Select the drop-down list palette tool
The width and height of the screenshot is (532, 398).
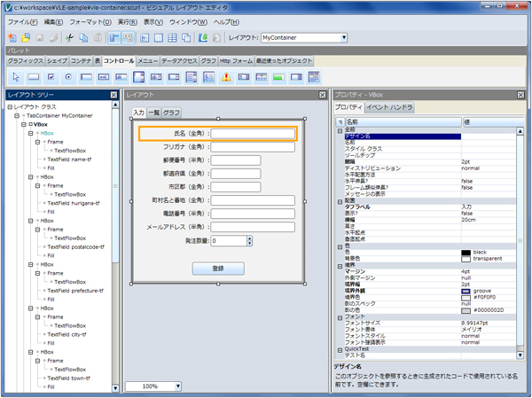pos(174,77)
